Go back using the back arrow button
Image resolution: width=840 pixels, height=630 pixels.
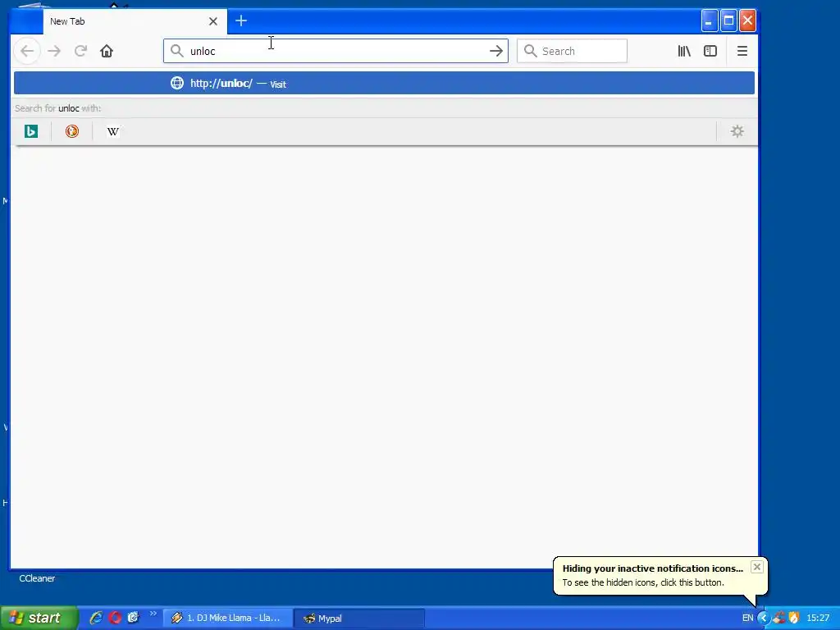point(27,51)
